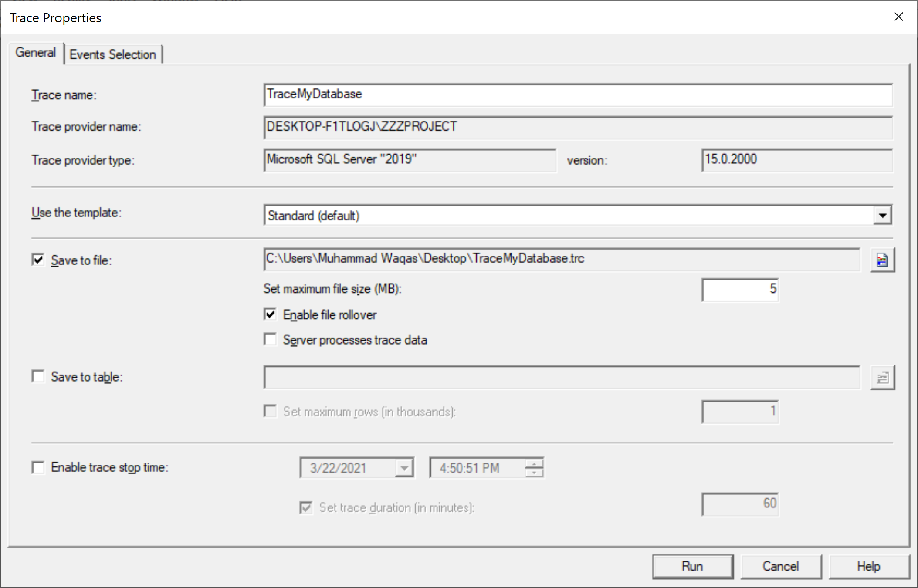This screenshot has width=918, height=588.
Task: Close the Trace Properties dialog
Action: coord(898,17)
